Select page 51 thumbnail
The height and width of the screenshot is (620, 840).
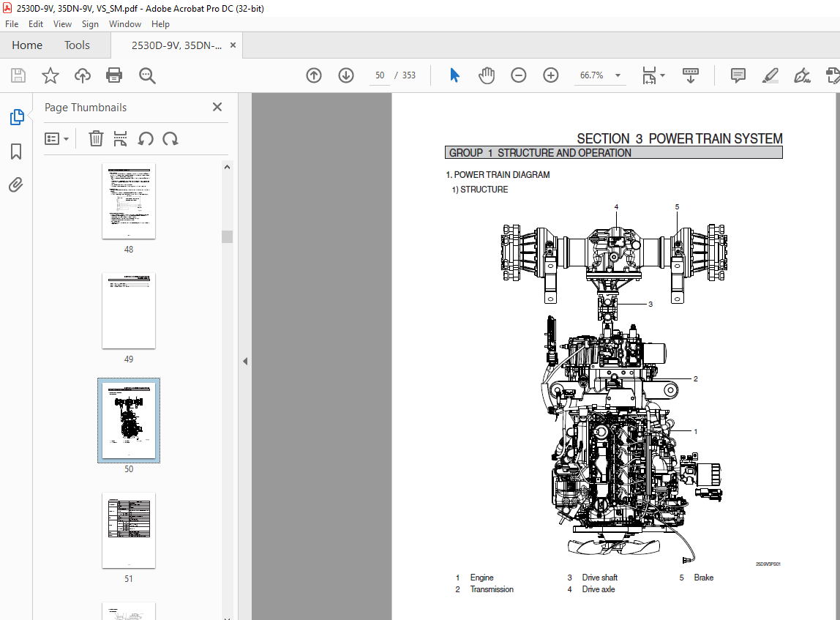click(x=129, y=531)
